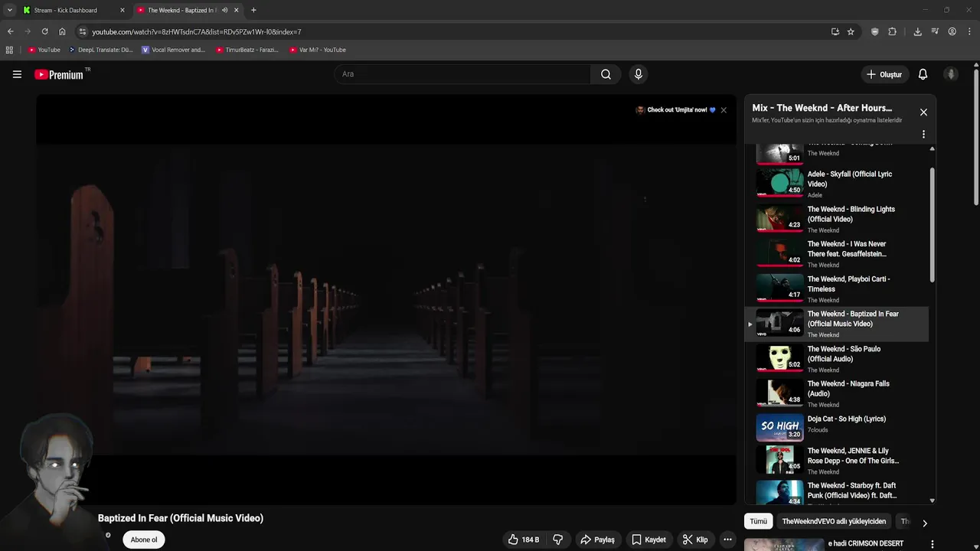View site information icon in address bar

[x=83, y=31]
